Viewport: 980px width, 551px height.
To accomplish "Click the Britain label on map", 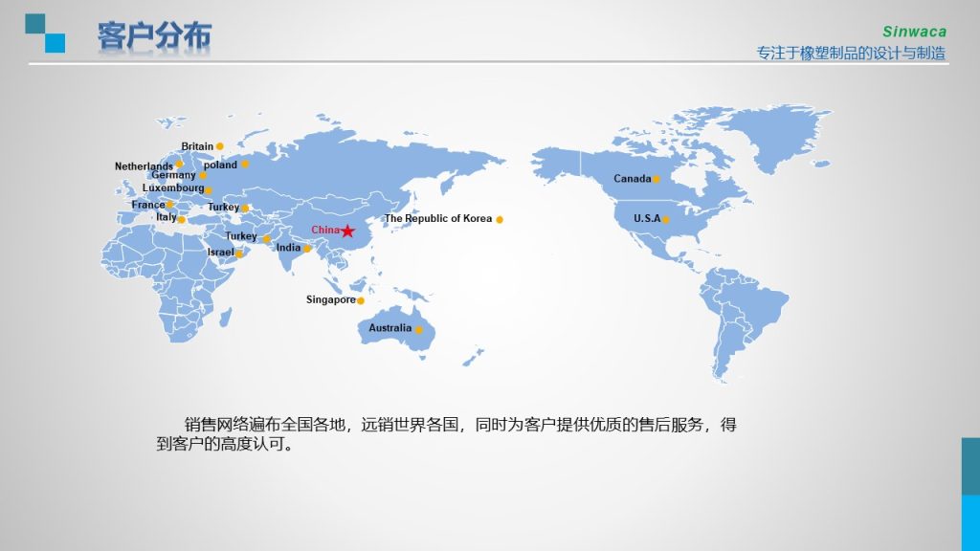I will (x=197, y=146).
